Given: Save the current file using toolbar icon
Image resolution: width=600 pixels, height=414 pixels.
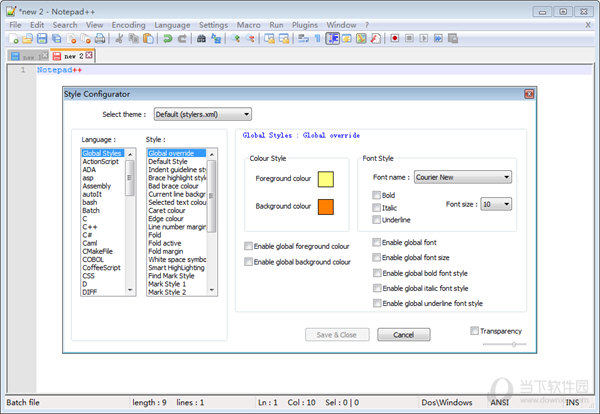Looking at the screenshot, I should 42,39.
